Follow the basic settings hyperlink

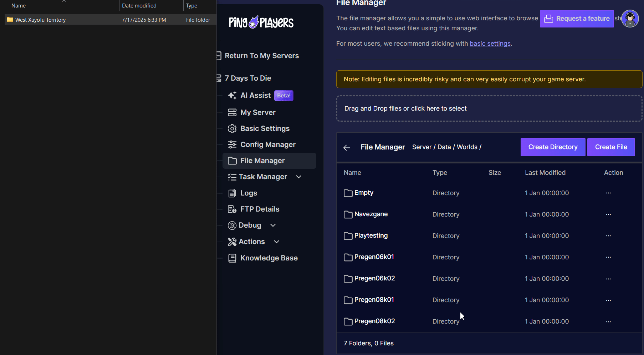click(x=490, y=44)
